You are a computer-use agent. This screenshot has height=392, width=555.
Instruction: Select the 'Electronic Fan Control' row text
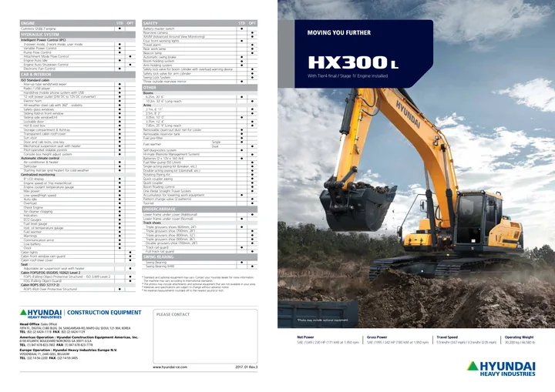(x=39, y=69)
